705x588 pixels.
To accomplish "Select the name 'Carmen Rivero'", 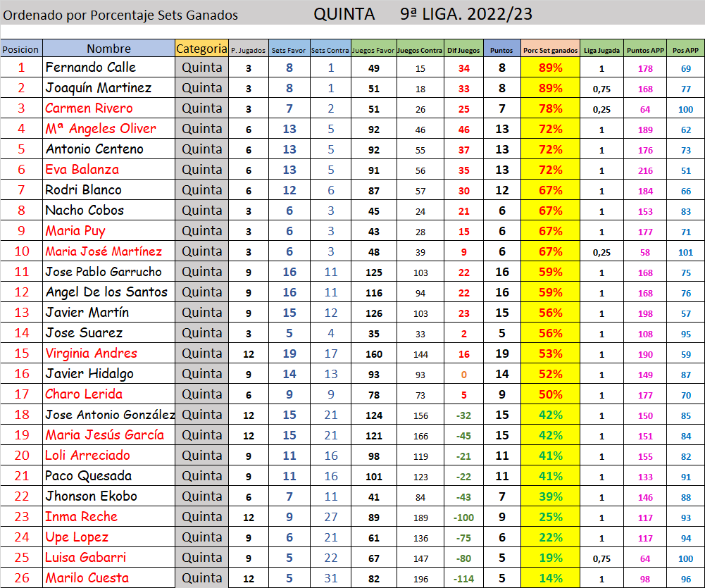I will click(x=89, y=108).
